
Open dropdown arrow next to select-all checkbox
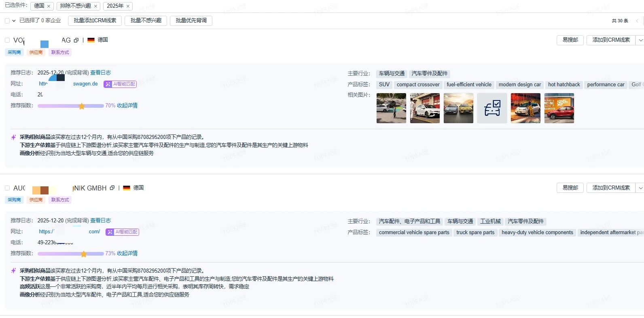click(x=14, y=21)
